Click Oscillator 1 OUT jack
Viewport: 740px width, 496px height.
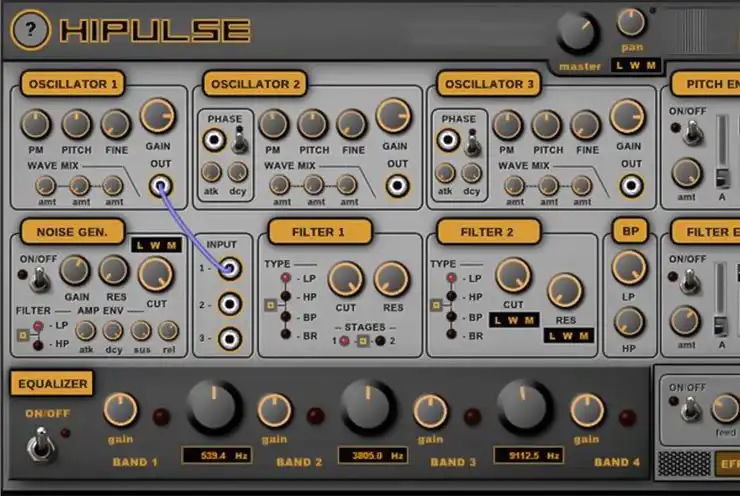(x=160, y=186)
